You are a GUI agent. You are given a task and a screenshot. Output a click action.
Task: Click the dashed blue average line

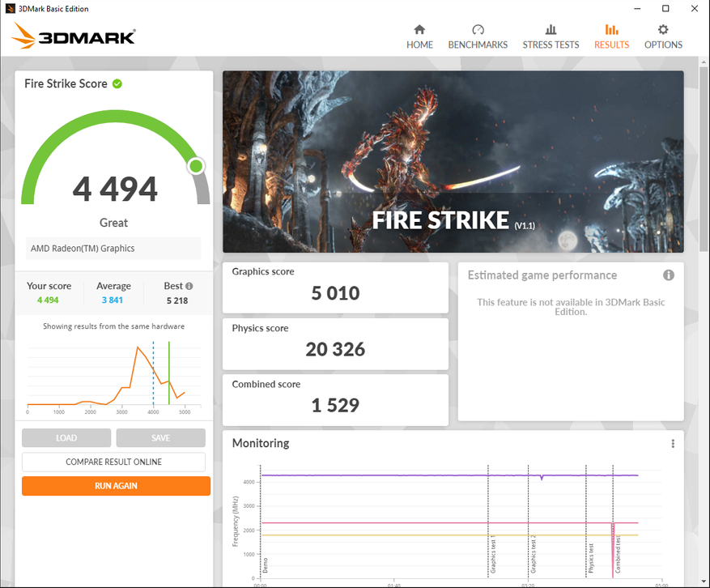click(154, 373)
